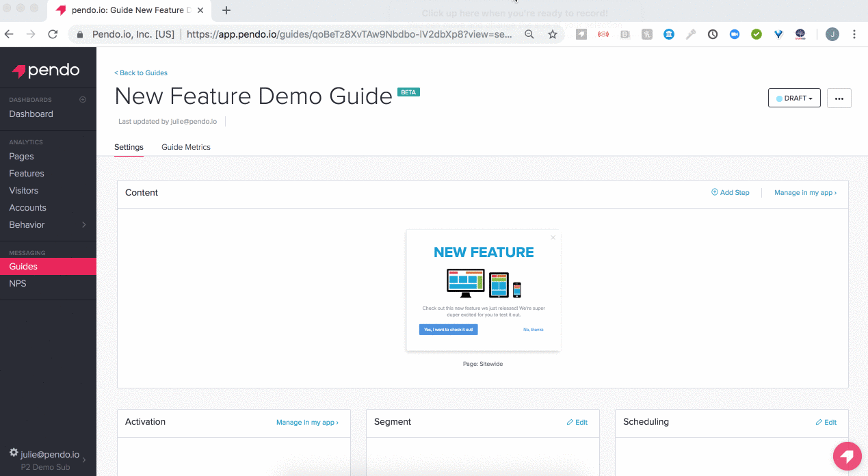Click the Back to Guides link
The width and height of the screenshot is (868, 476).
141,73
